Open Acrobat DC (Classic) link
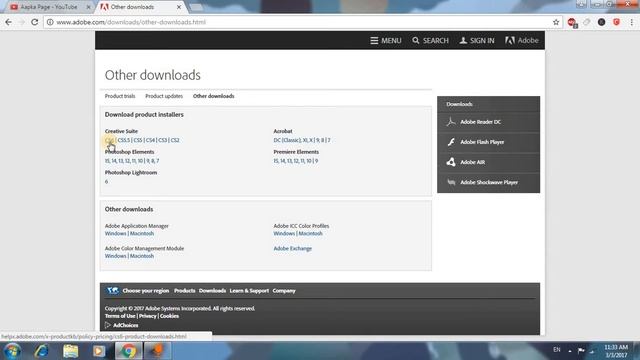 click(287, 140)
